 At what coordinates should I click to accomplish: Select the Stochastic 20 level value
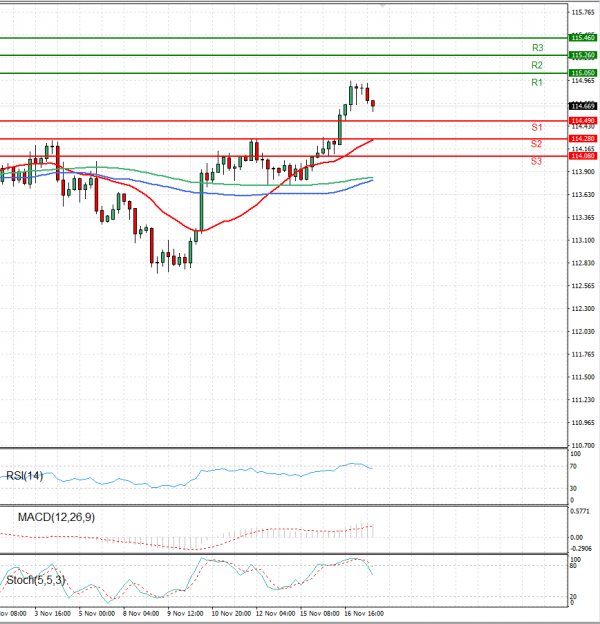tap(573, 597)
